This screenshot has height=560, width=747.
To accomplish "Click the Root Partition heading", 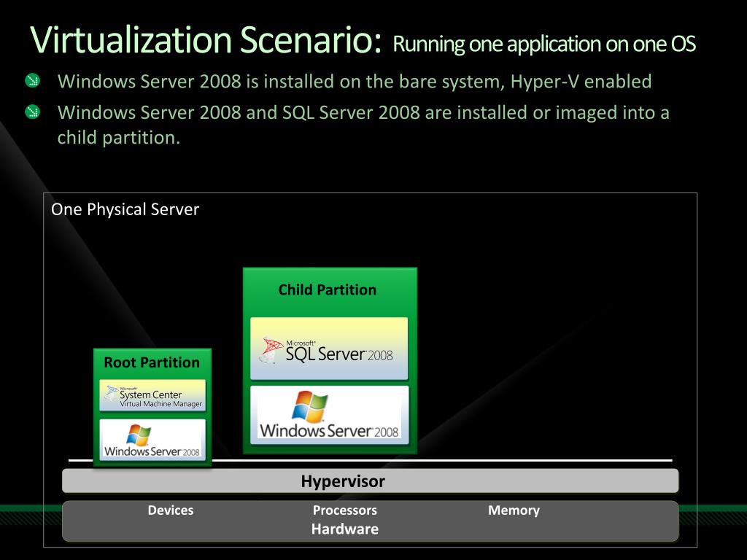I will tap(152, 362).
